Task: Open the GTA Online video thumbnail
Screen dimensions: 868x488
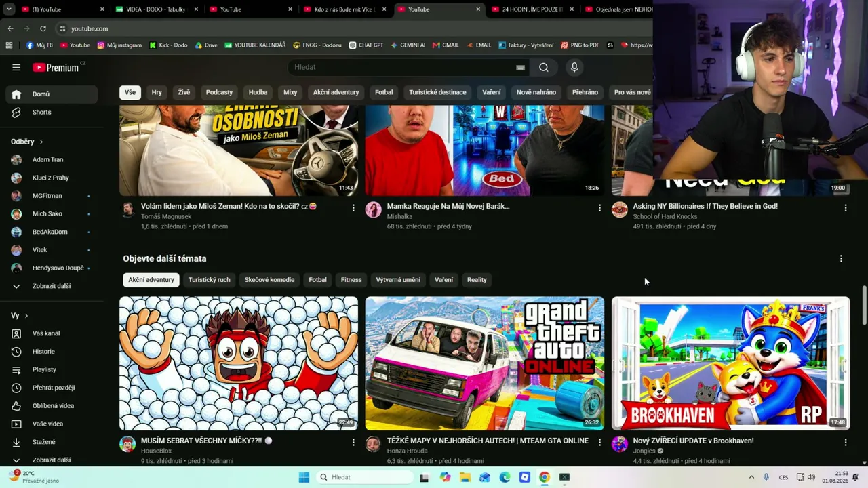Action: click(x=485, y=363)
